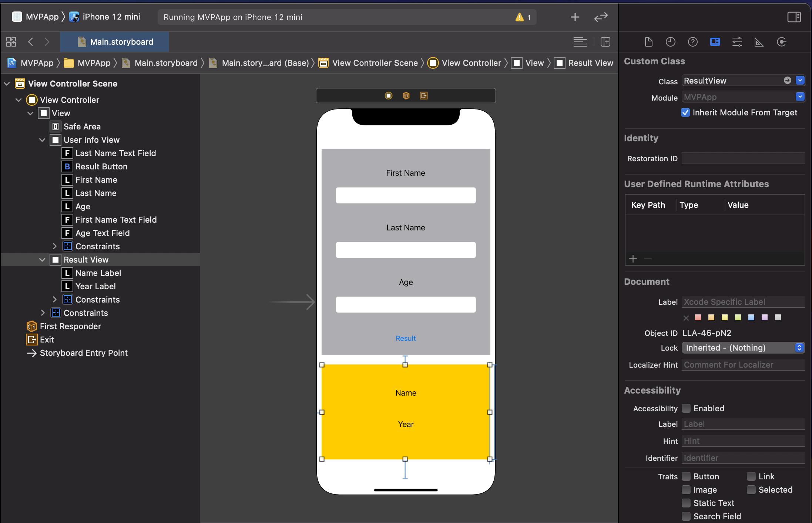Open the File inspector icon
This screenshot has width=812, height=523.
point(648,42)
